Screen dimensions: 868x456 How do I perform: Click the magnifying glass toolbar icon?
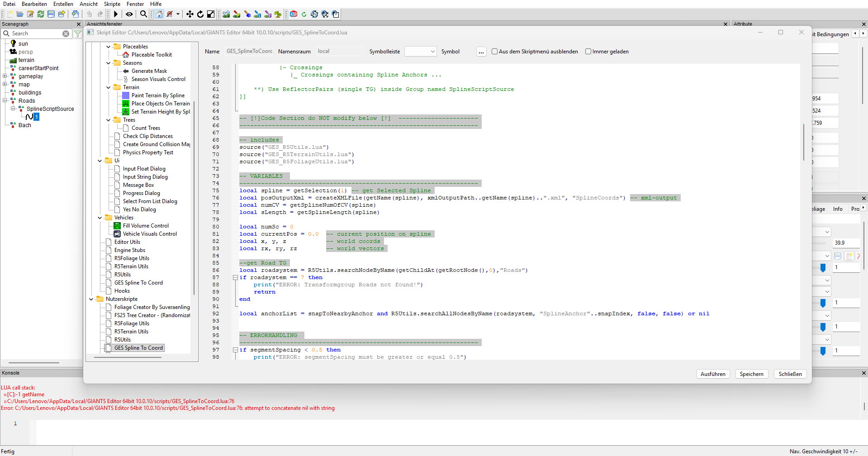tap(143, 14)
